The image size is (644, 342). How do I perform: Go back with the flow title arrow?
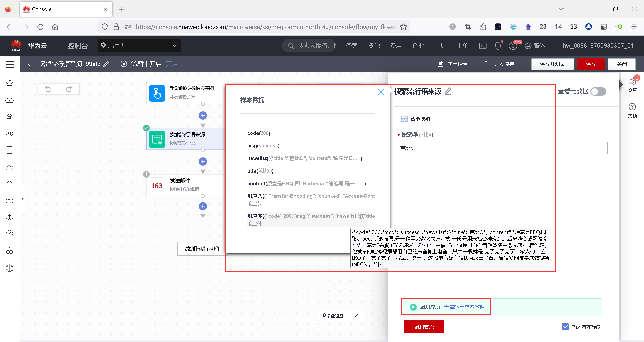click(x=29, y=64)
